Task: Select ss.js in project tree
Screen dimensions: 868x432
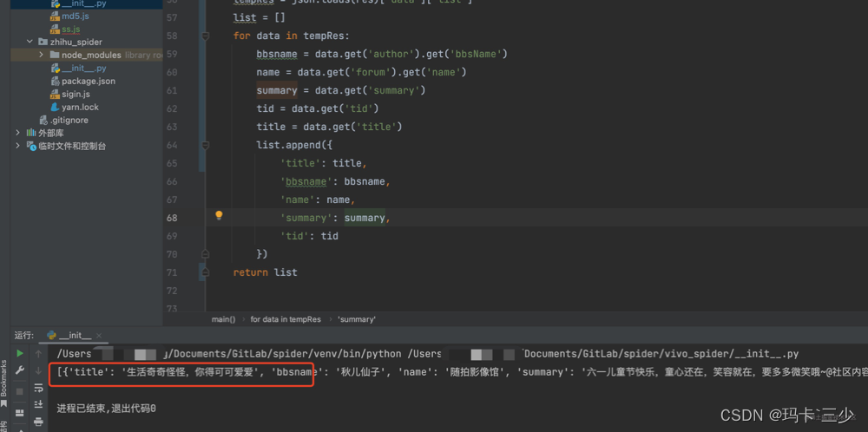Action: [71, 29]
